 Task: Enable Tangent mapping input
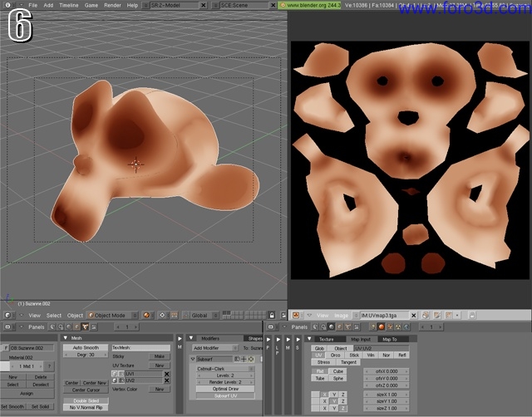348,362
